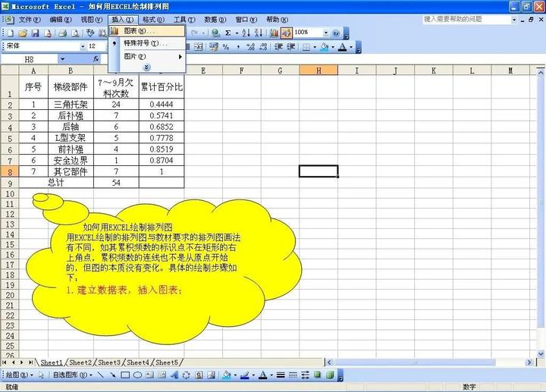Click the Fill Color bucket on formatting toolbar

coord(325,47)
